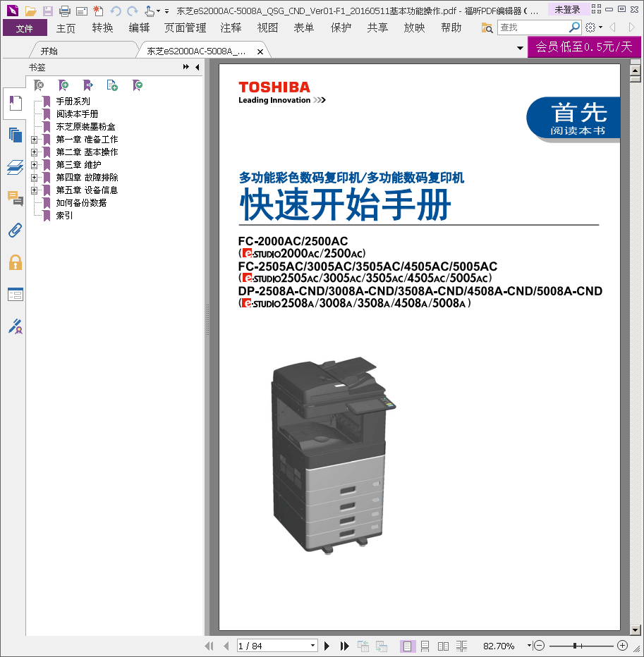Collapse the bookmarks panel with left arrow
Screen dimensions: 644x657
(x=197, y=67)
